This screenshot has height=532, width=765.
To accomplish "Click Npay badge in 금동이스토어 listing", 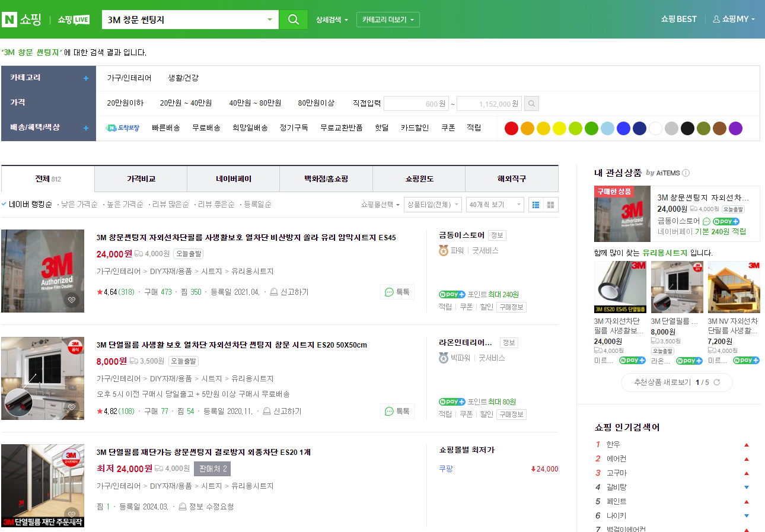I will 452,295.
